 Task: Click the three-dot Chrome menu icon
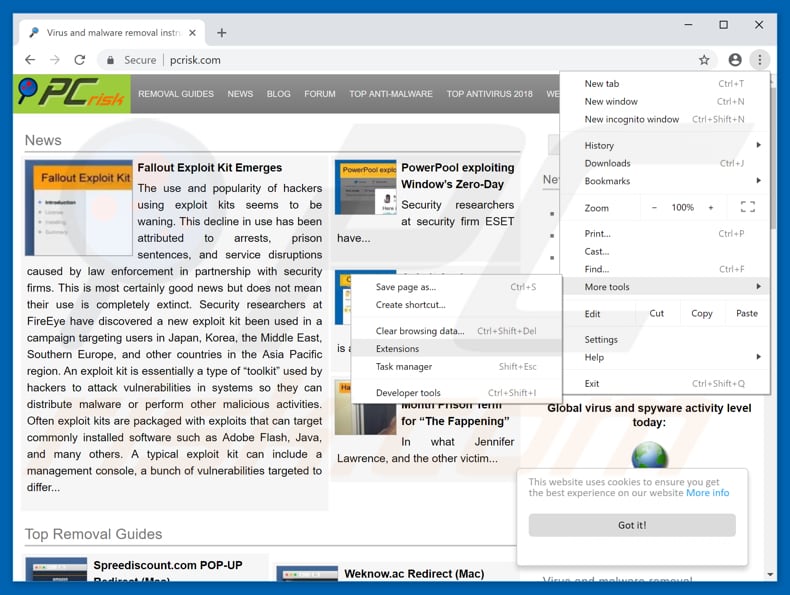coord(759,60)
